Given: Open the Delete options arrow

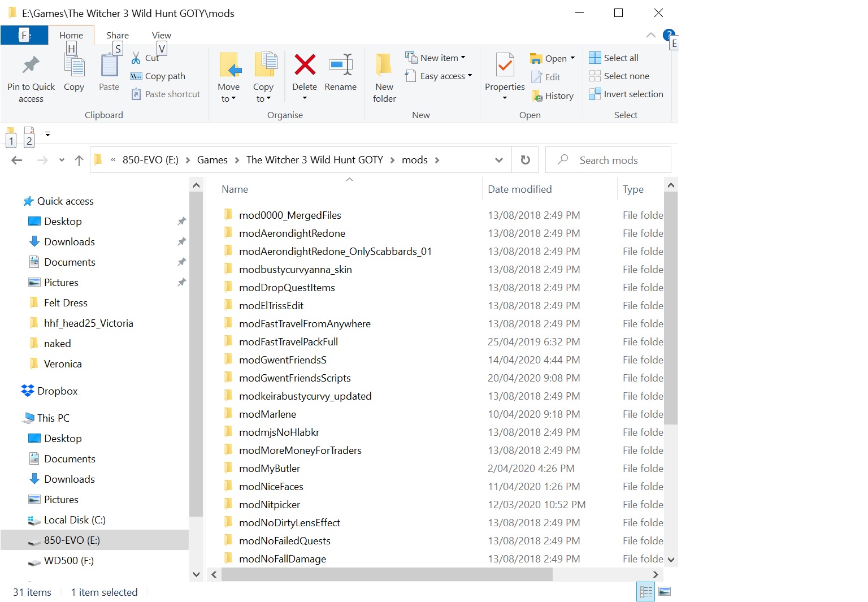Looking at the screenshot, I should 305,98.
